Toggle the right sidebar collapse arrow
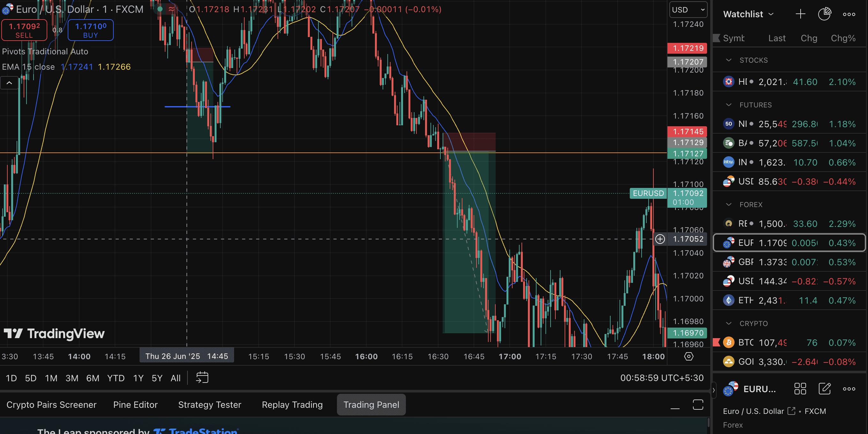This screenshot has height=434, width=868. (714, 390)
